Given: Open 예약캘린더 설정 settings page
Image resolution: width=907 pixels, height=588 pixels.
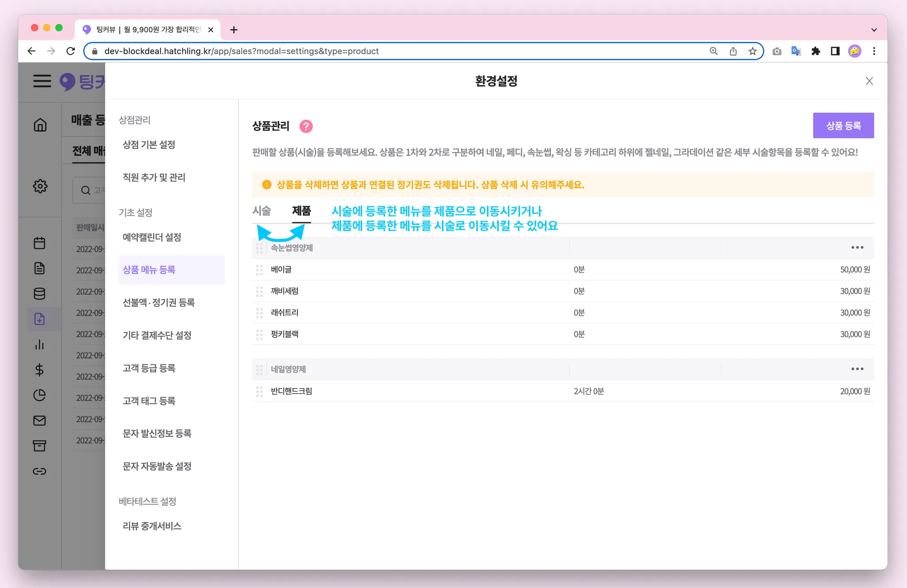Looking at the screenshot, I should [152, 237].
